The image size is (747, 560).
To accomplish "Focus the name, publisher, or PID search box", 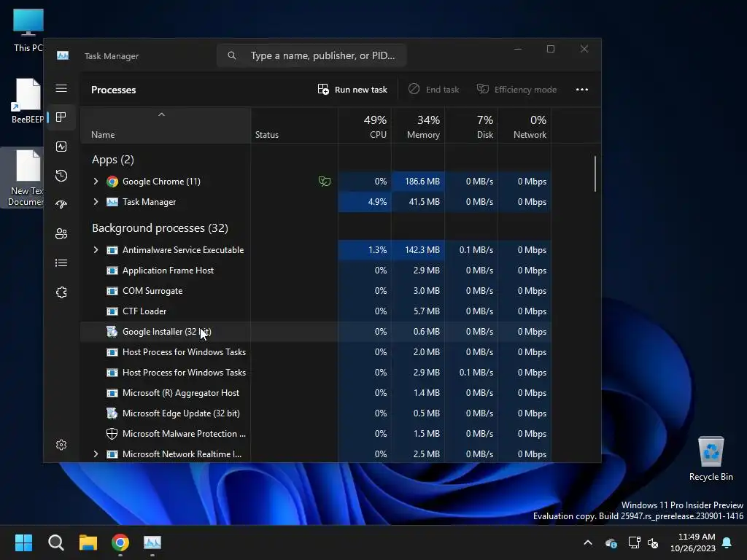I will tap(312, 55).
